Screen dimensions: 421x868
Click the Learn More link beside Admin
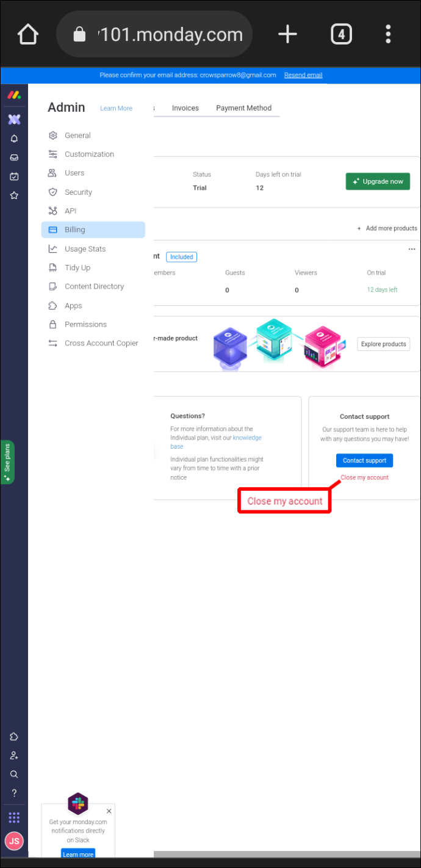pos(116,109)
